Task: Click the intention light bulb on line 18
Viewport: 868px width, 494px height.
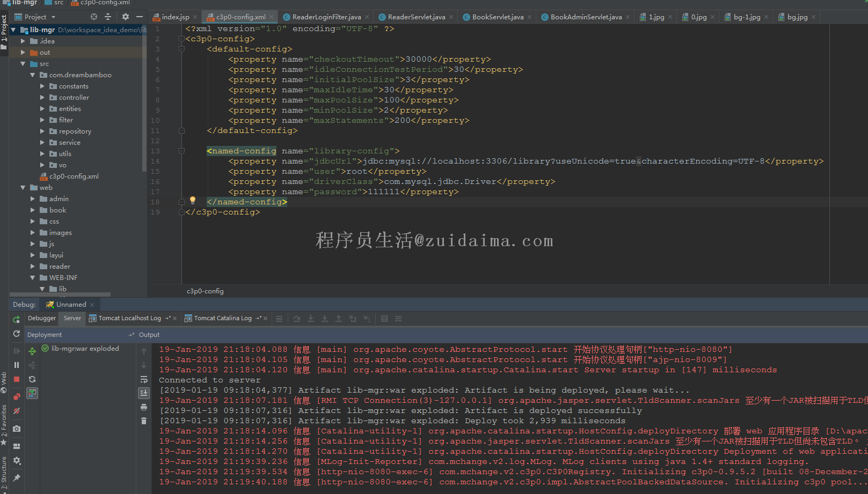Action: (193, 201)
